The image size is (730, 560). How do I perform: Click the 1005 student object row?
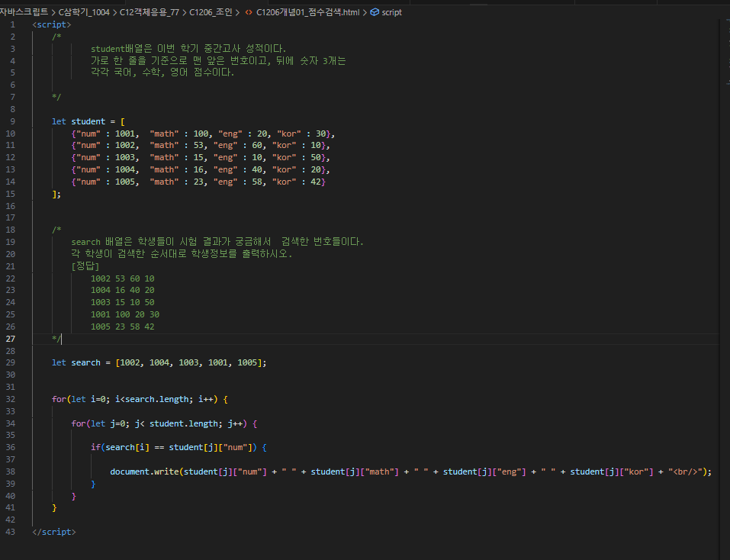[198, 182]
